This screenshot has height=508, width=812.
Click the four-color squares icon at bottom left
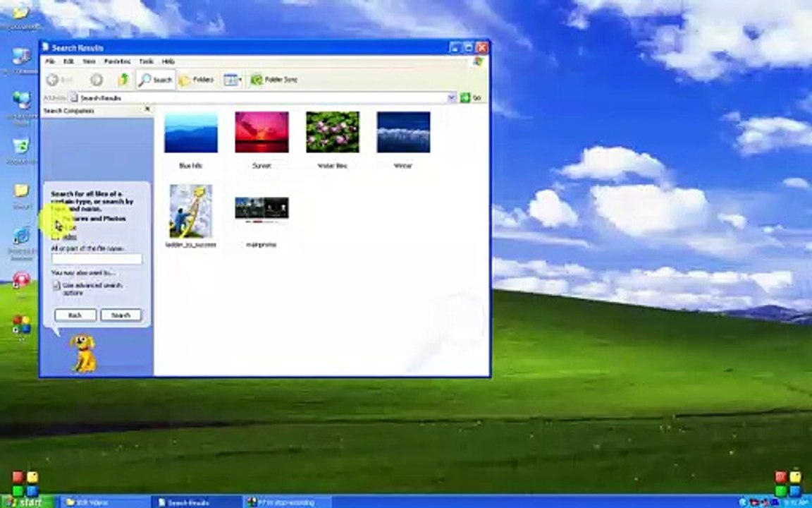point(25,484)
